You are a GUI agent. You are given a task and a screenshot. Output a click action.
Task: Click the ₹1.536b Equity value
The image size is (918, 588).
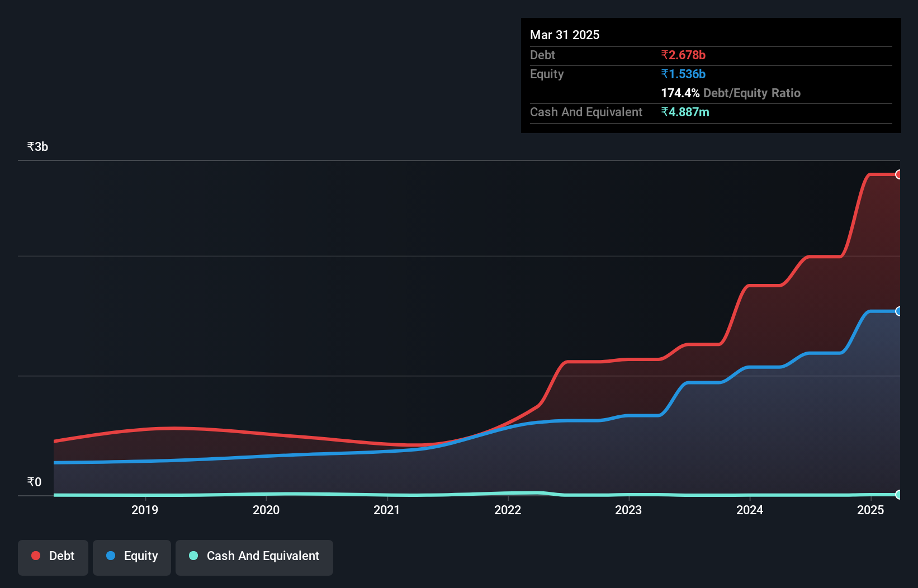point(683,74)
